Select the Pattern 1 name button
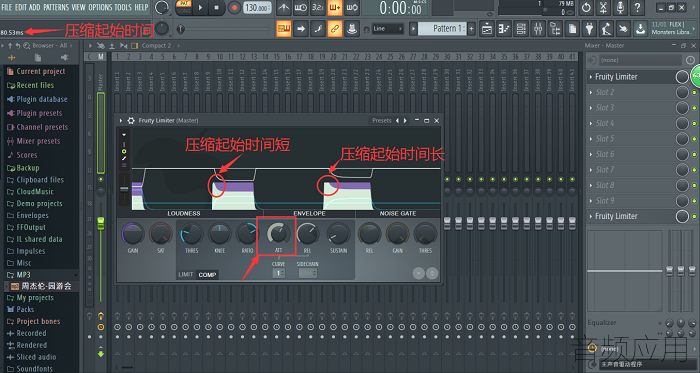 (442, 29)
